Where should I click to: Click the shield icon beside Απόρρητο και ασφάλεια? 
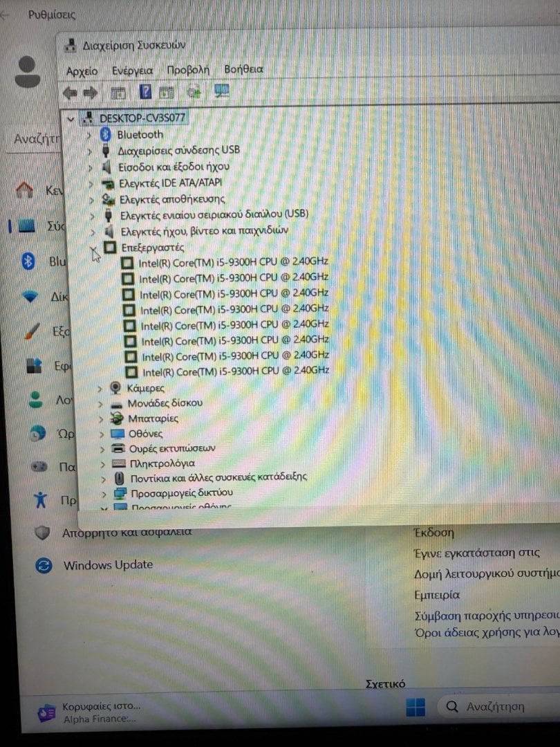pyautogui.click(x=42, y=533)
